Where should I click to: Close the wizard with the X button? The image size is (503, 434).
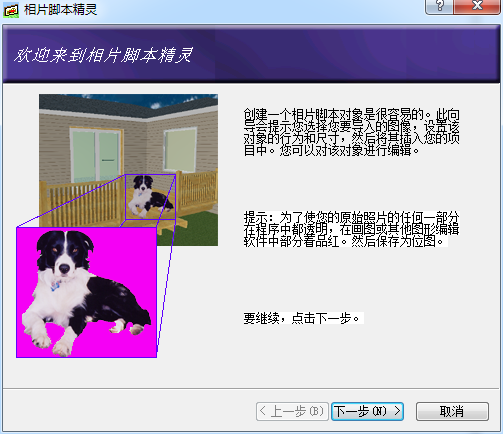pyautogui.click(x=477, y=6)
